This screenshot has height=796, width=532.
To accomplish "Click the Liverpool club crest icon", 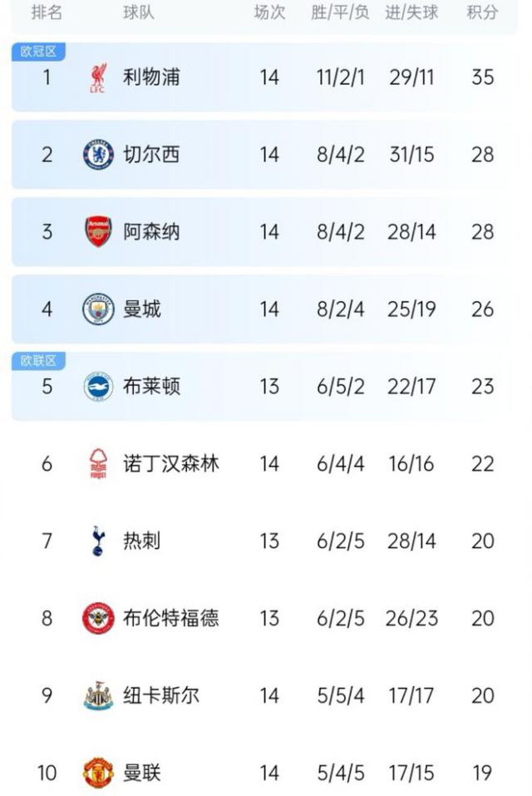I will (x=98, y=78).
